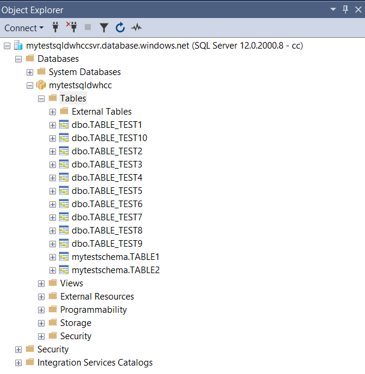The height and width of the screenshot is (374, 365).
Task: Click the table icon of dbo.TABLE_TEST10
Action: pyautogui.click(x=64, y=138)
